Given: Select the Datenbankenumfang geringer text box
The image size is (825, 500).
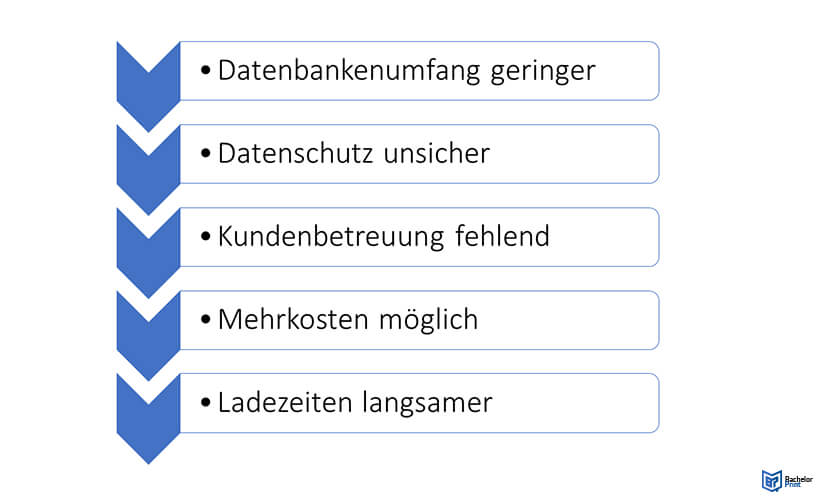Looking at the screenshot, I should pos(419,71).
